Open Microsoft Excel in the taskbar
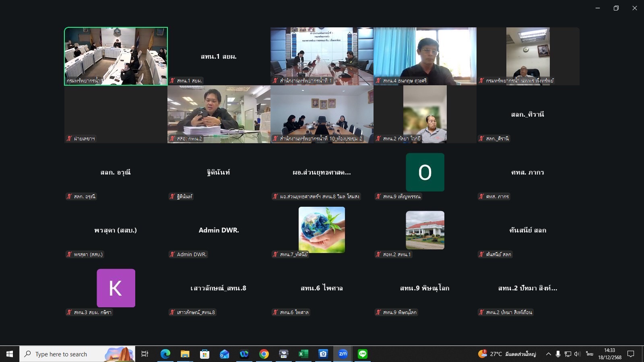This screenshot has width=644, height=362. [x=303, y=354]
